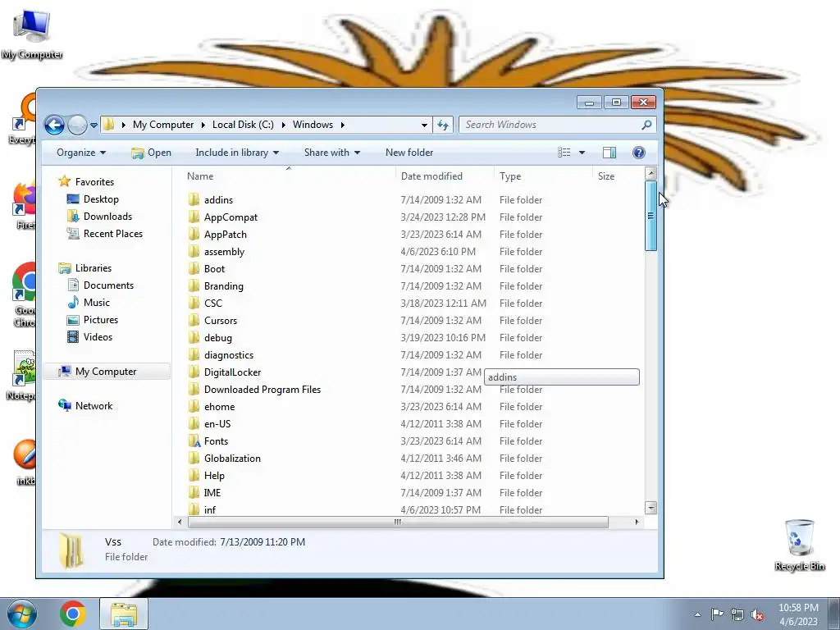Screen dimensions: 840x630
Task: Refresh the Windows folder view
Action: 442,125
